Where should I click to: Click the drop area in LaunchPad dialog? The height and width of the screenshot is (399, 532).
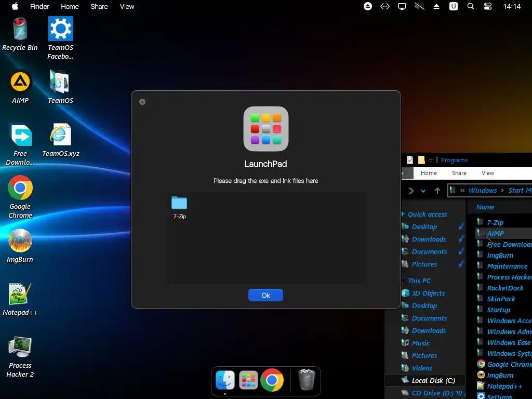(x=266, y=237)
